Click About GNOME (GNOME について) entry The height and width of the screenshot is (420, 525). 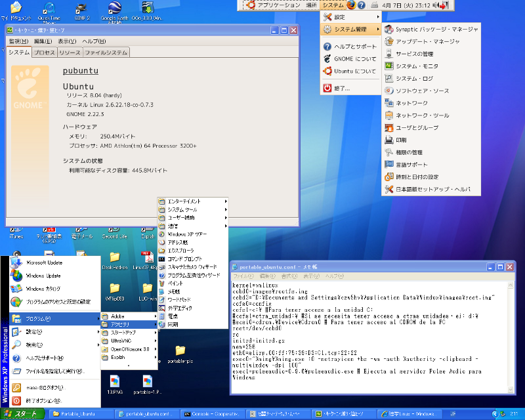[351, 59]
